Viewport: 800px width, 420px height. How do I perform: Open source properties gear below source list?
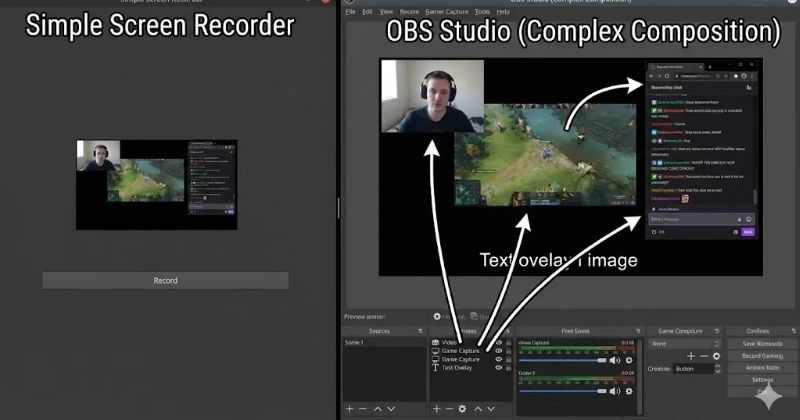[x=462, y=409]
